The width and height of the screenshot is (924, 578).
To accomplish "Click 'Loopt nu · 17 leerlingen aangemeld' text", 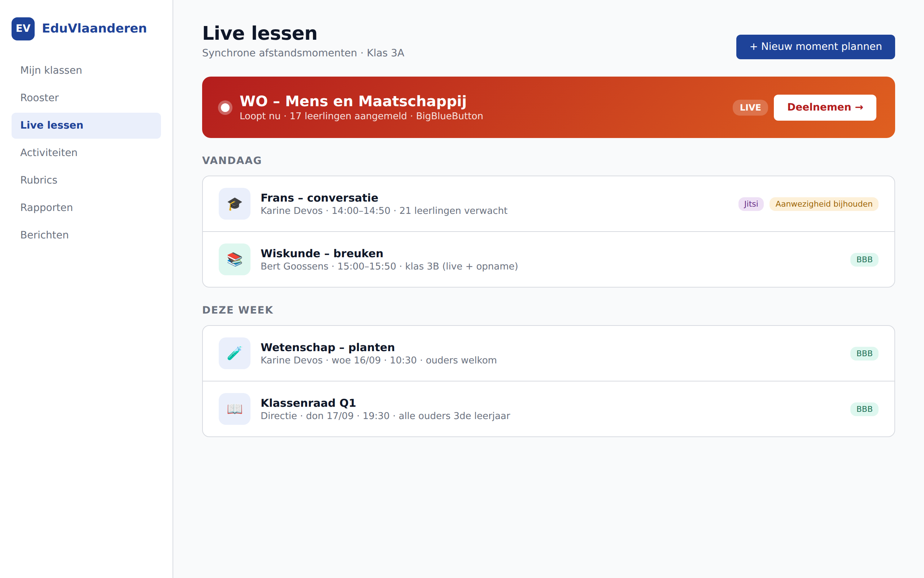I will click(361, 116).
